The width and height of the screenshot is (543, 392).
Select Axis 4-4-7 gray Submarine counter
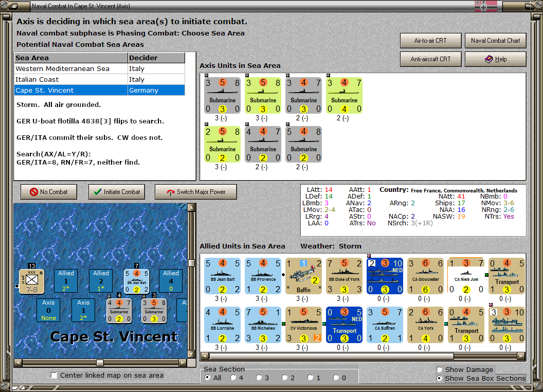point(263,144)
